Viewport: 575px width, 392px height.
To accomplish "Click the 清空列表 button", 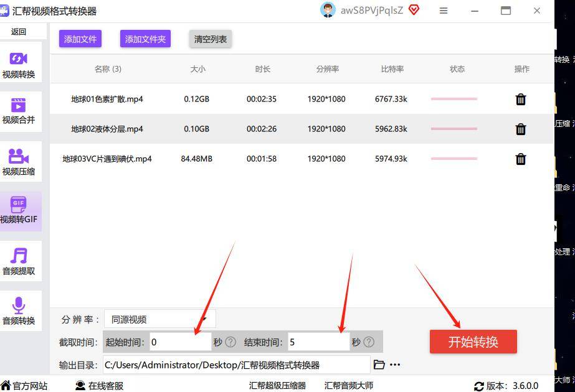I will (x=211, y=39).
